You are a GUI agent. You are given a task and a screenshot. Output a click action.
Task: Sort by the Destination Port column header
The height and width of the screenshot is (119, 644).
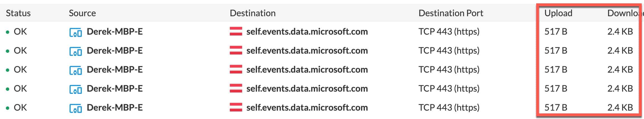click(x=451, y=13)
